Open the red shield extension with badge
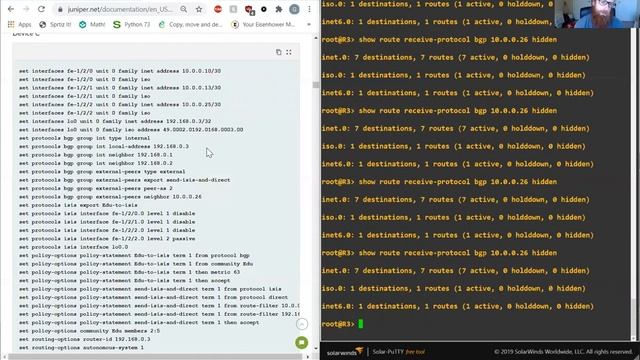The width and height of the screenshot is (640, 360). point(249,9)
